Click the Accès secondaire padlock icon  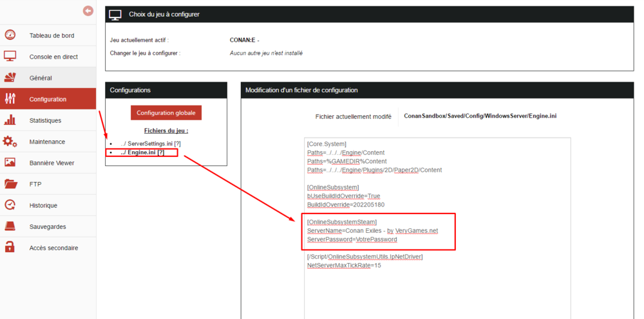pos(10,248)
